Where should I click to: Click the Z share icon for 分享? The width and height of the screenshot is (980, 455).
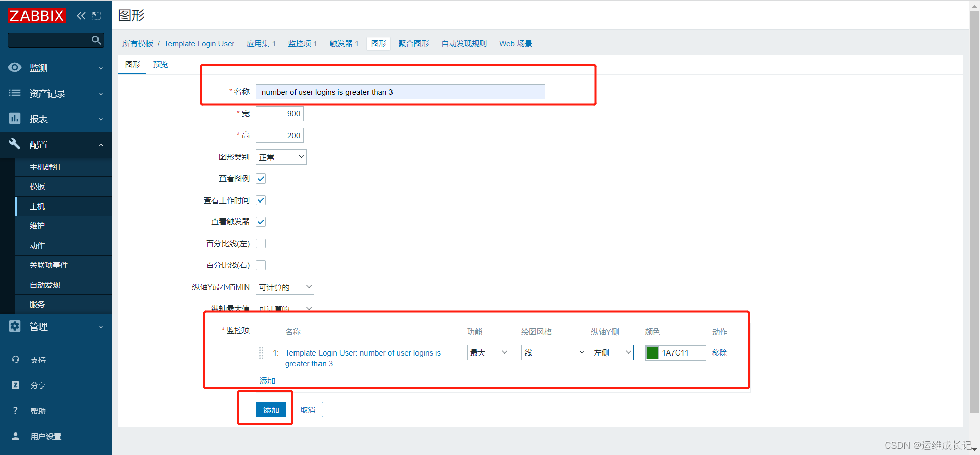[16, 385]
